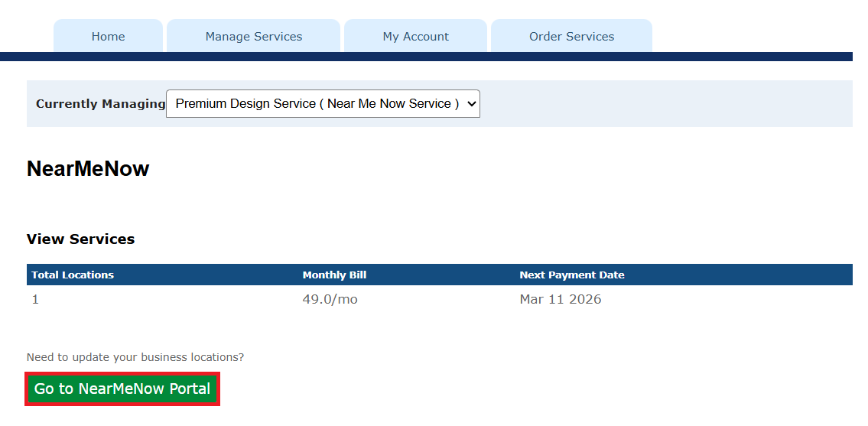The height and width of the screenshot is (426, 868).
Task: Click the chevron arrow on service selector
Action: (471, 104)
